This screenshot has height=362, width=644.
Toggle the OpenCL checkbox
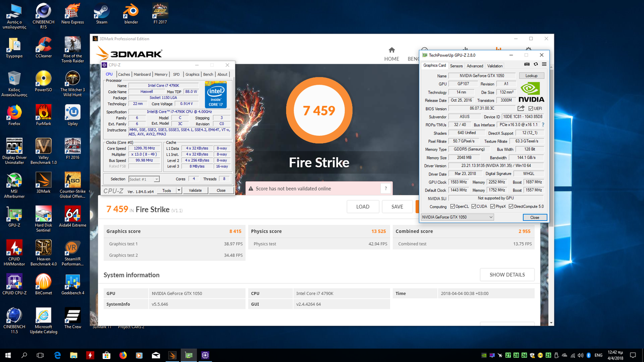(453, 207)
